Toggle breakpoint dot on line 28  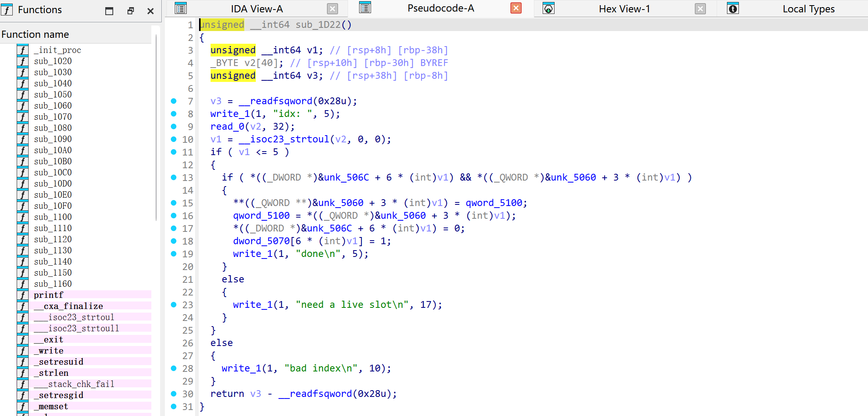(x=174, y=368)
